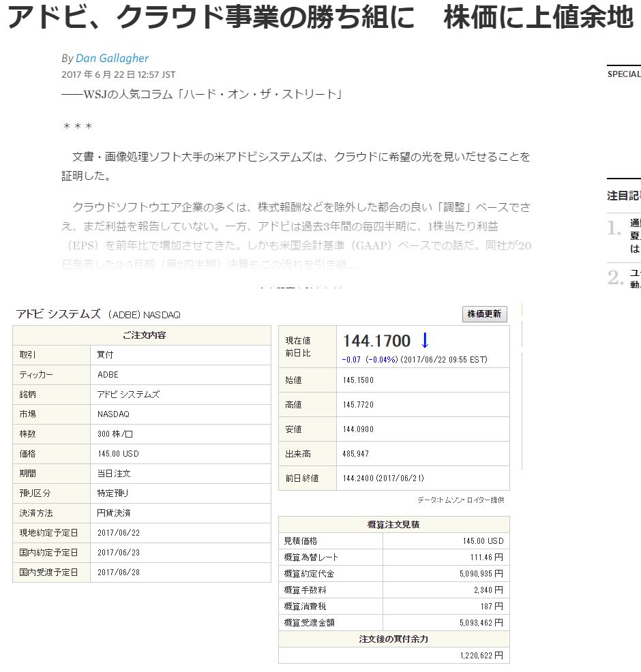
Task: Open the second ranked article in 注目記事
Action: tap(634, 278)
